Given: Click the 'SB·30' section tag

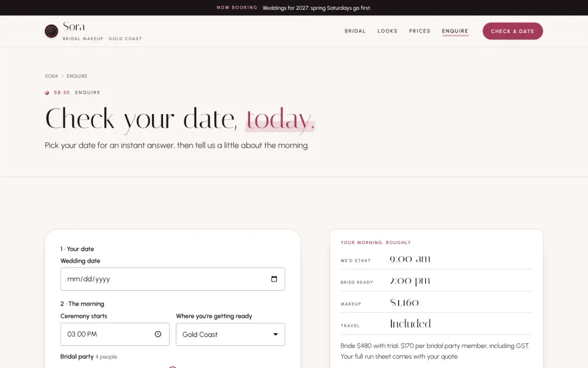Looking at the screenshot, I should [62, 93].
